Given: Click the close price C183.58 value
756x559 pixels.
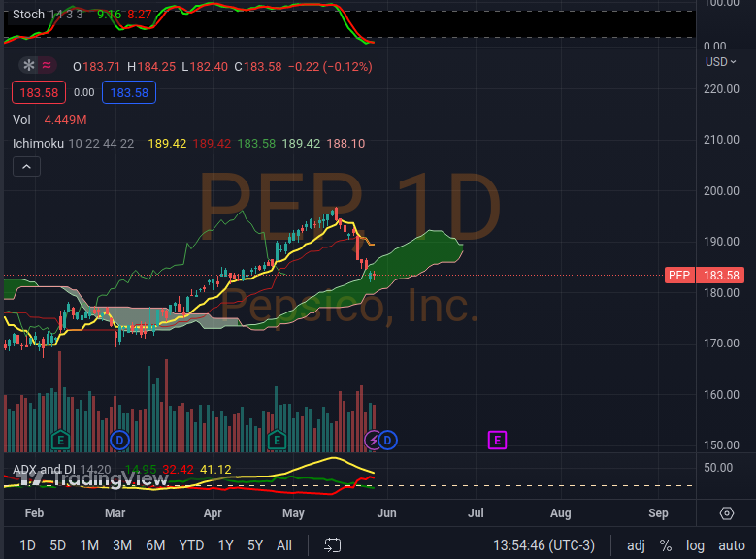Looking at the screenshot, I should (x=258, y=67).
